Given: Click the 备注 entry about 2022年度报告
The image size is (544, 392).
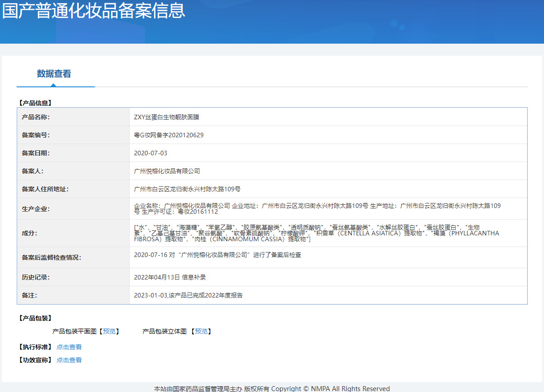Looking at the screenshot, I should pyautogui.click(x=188, y=295).
